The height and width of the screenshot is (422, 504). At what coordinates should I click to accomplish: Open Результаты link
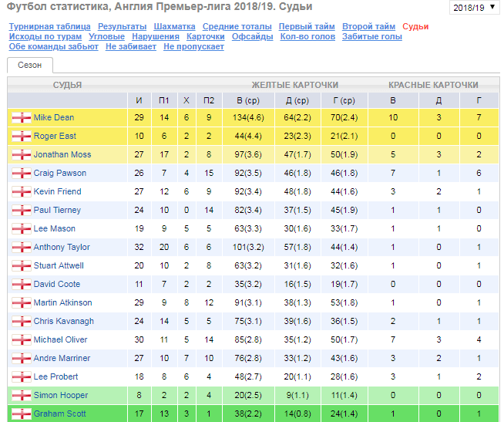click(122, 26)
